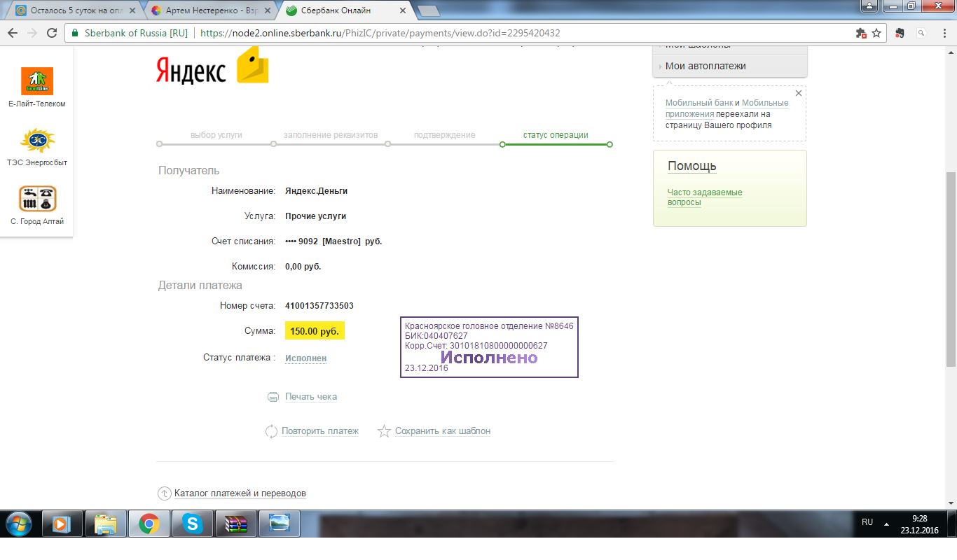Viewport: 957px width, 560px height.
Task: Open Skype from the taskbar
Action: 193,524
